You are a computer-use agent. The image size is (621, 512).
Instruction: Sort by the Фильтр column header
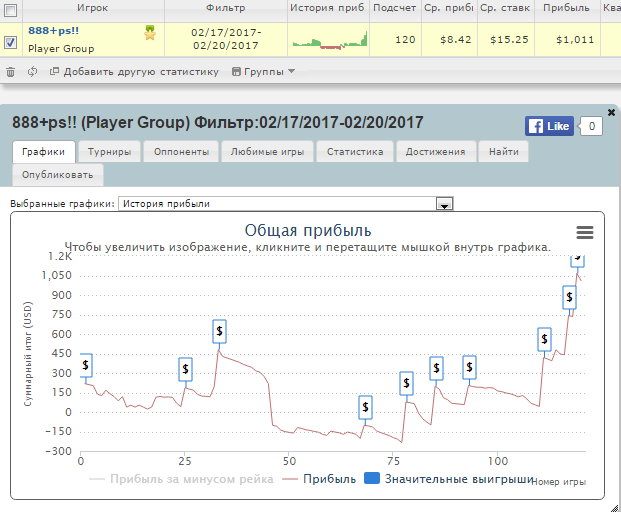coord(226,8)
